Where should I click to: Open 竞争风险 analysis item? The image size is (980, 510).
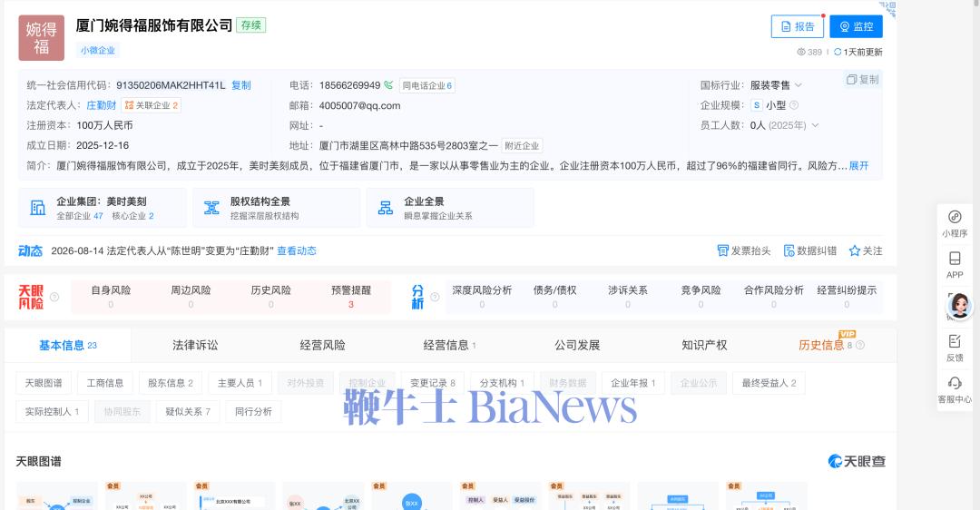(x=701, y=297)
